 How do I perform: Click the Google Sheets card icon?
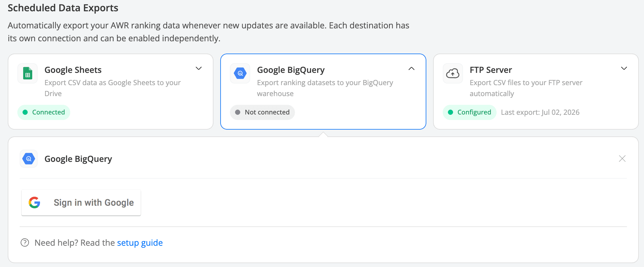[28, 74]
